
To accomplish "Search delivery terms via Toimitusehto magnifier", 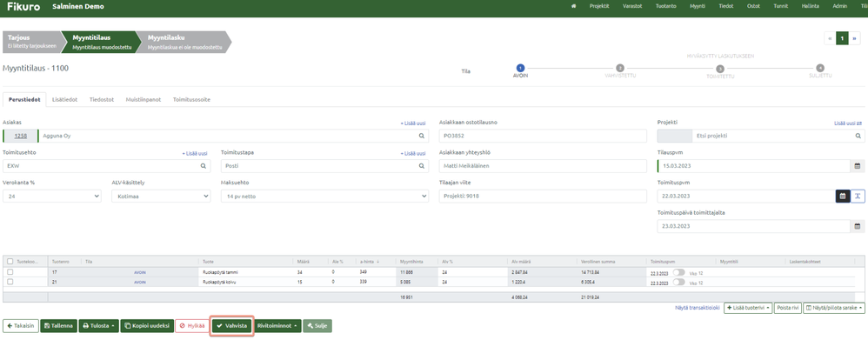I will [x=204, y=165].
